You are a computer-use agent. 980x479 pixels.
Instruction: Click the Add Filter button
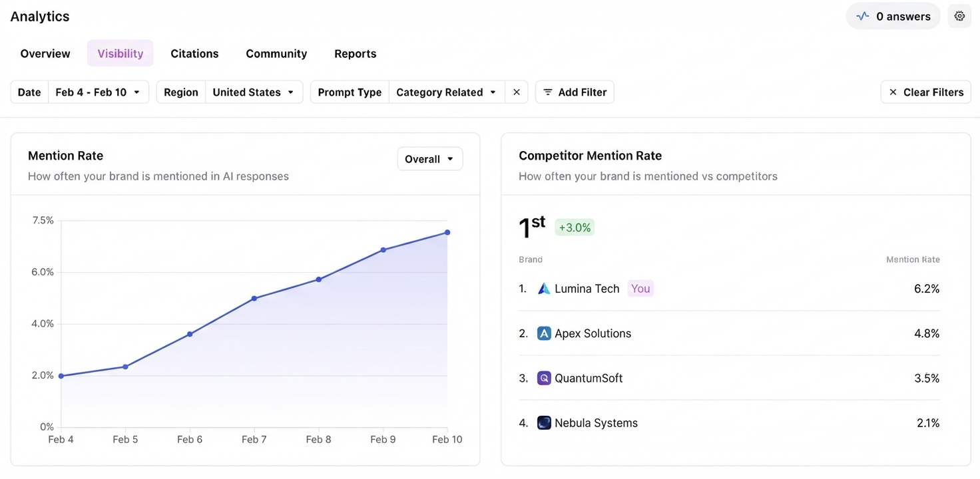click(574, 92)
